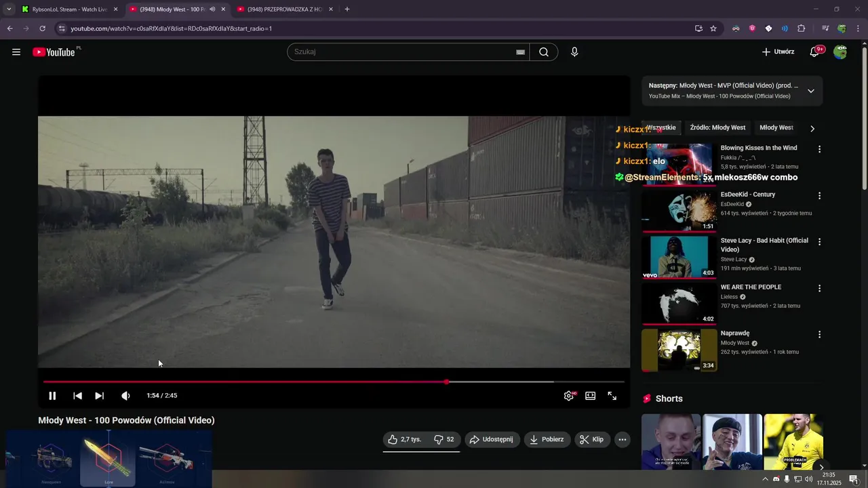Screen dimensions: 868x488
Task: Skip to the previous video
Action: coord(77,396)
